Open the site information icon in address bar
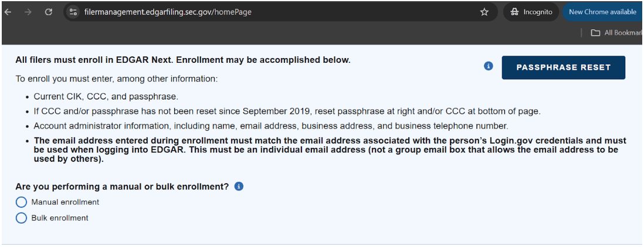 pyautogui.click(x=73, y=12)
